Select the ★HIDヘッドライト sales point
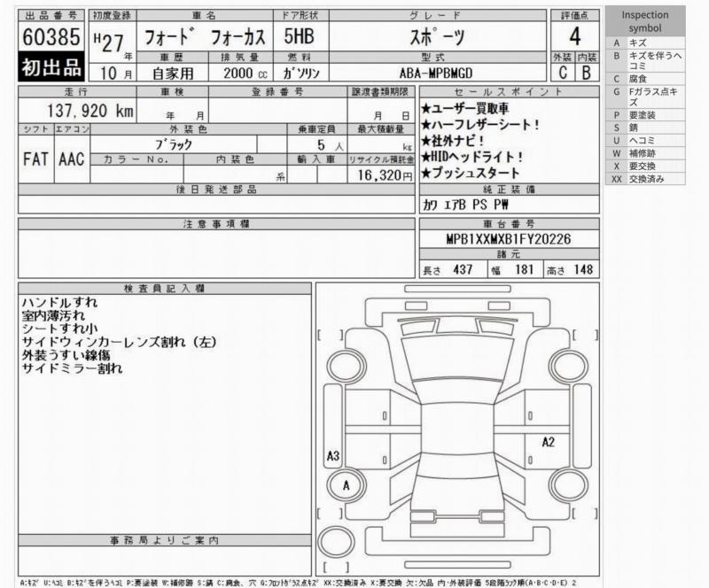 coord(471,157)
